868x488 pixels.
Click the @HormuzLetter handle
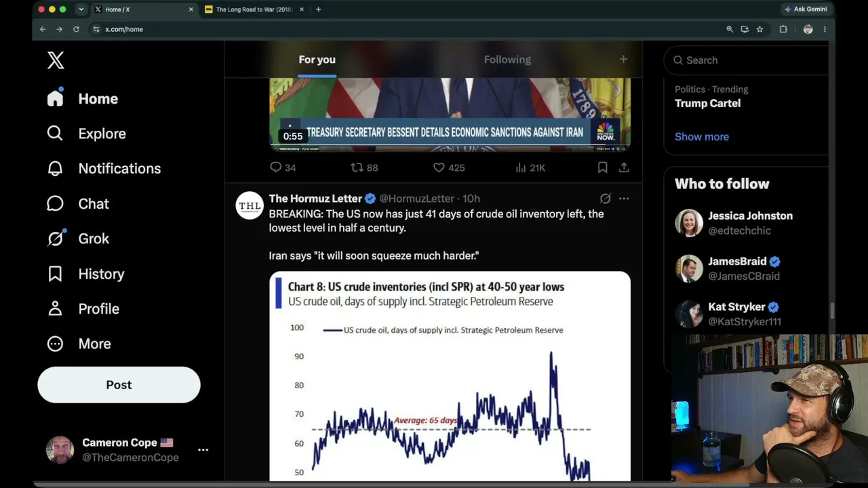[416, 199]
